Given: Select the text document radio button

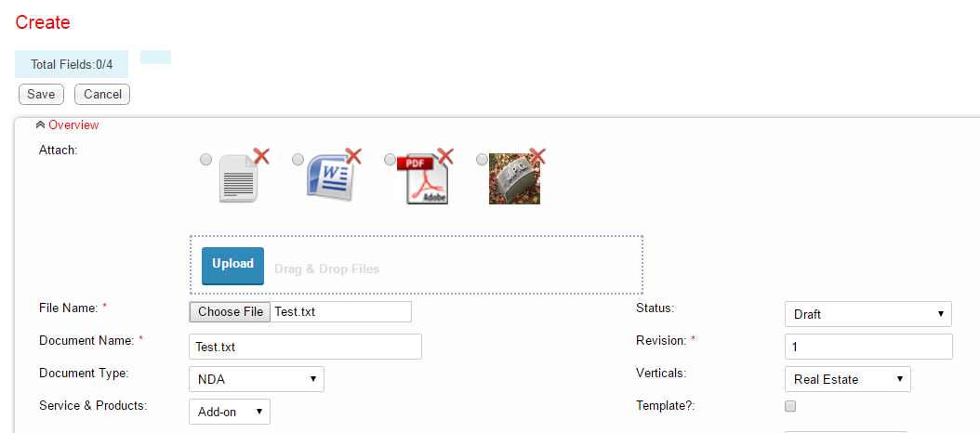Looking at the screenshot, I should (x=206, y=160).
